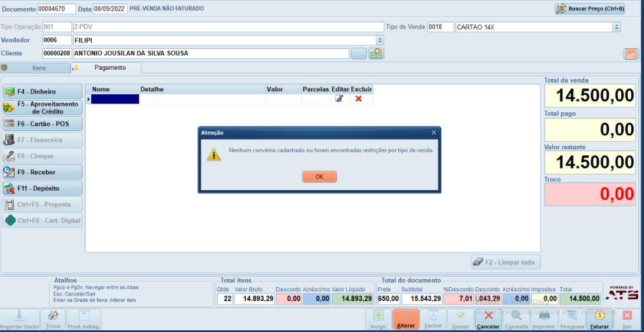
Task: Click Faturar coin icon in bottom toolbar
Action: click(x=599, y=319)
